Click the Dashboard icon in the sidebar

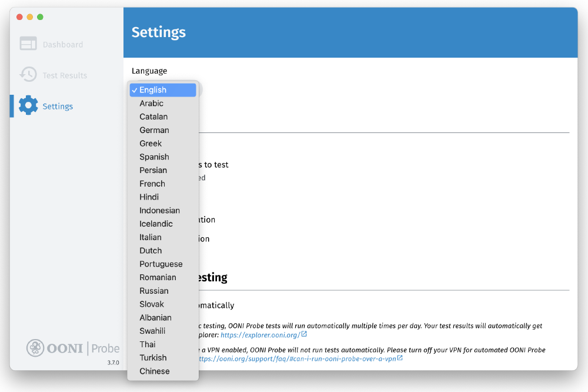(x=28, y=44)
